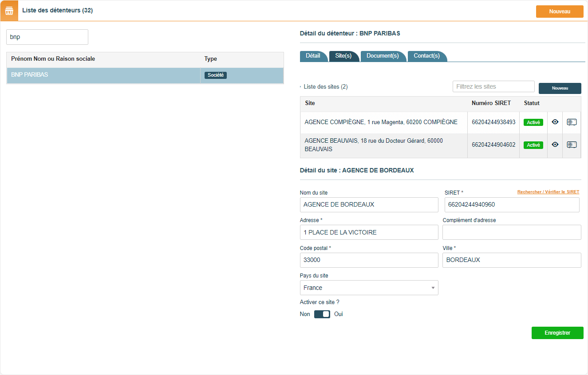Open the Document(s) tab

tap(383, 56)
